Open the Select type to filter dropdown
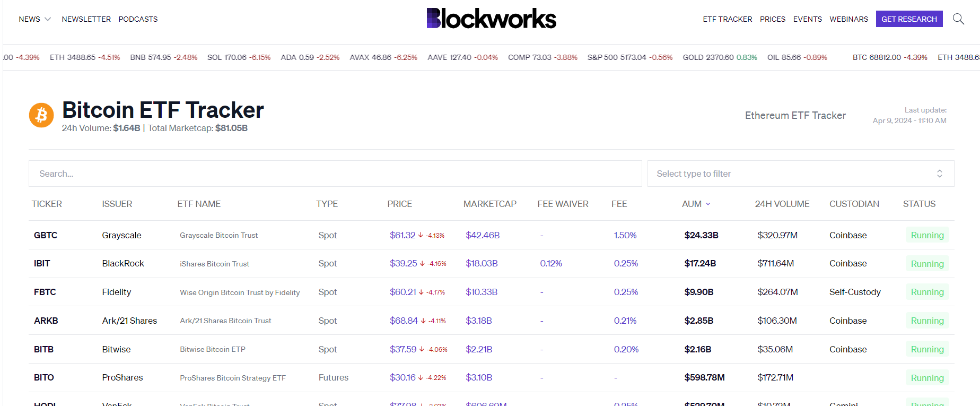The height and width of the screenshot is (406, 980). pyautogui.click(x=801, y=174)
